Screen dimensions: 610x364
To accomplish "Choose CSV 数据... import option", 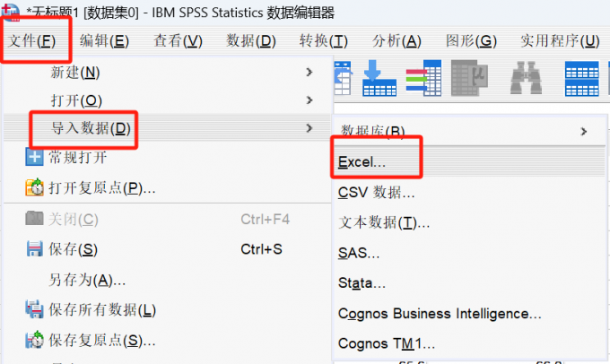I will pos(376,192).
